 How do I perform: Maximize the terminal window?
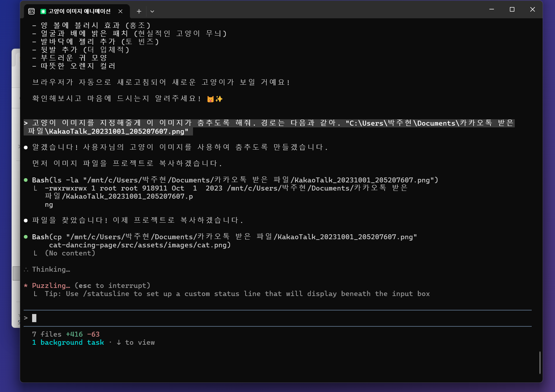pyautogui.click(x=512, y=10)
